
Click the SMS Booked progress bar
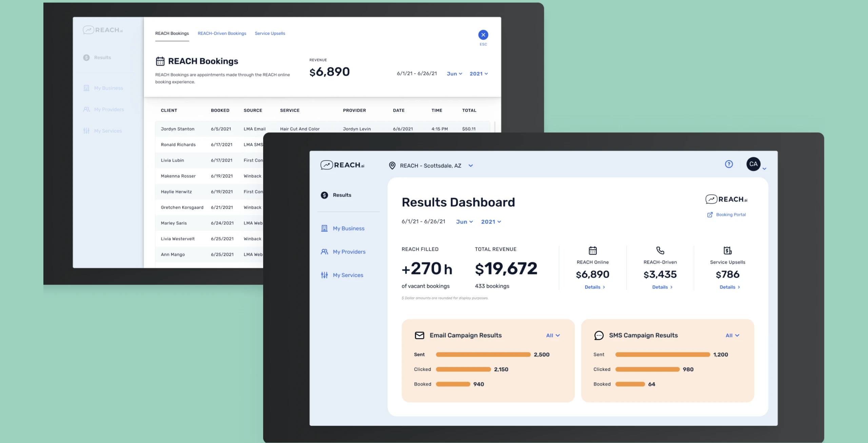click(x=630, y=384)
